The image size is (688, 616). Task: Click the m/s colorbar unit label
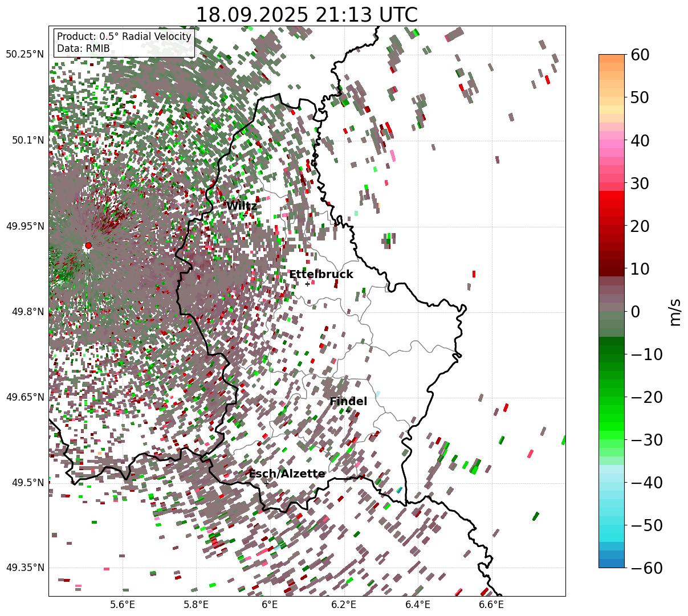[x=675, y=311]
